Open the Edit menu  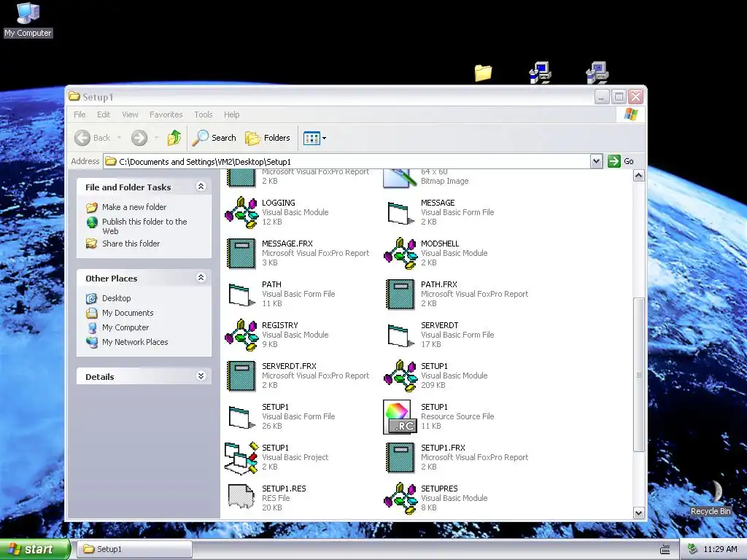[x=104, y=114]
